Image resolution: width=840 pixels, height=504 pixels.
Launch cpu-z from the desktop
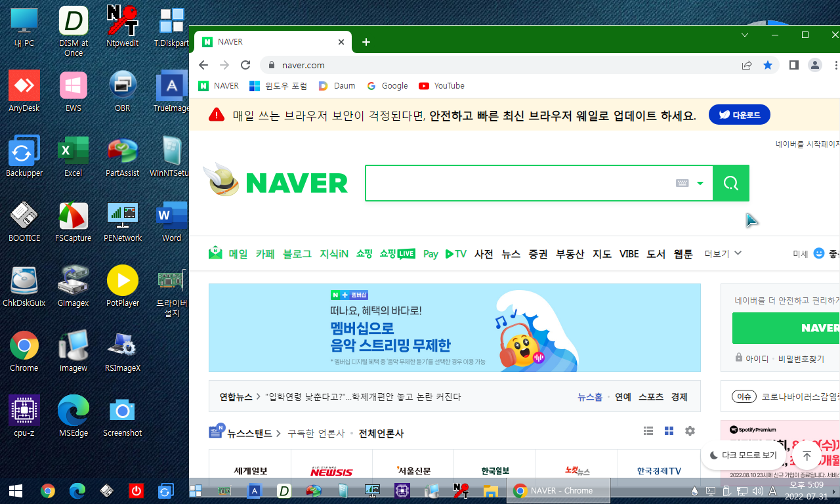tap(24, 416)
